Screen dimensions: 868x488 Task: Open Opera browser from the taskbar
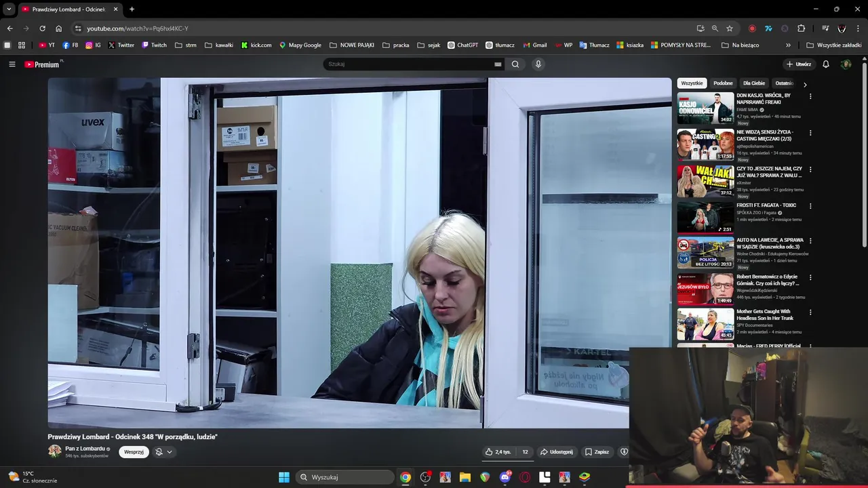[525, 477]
